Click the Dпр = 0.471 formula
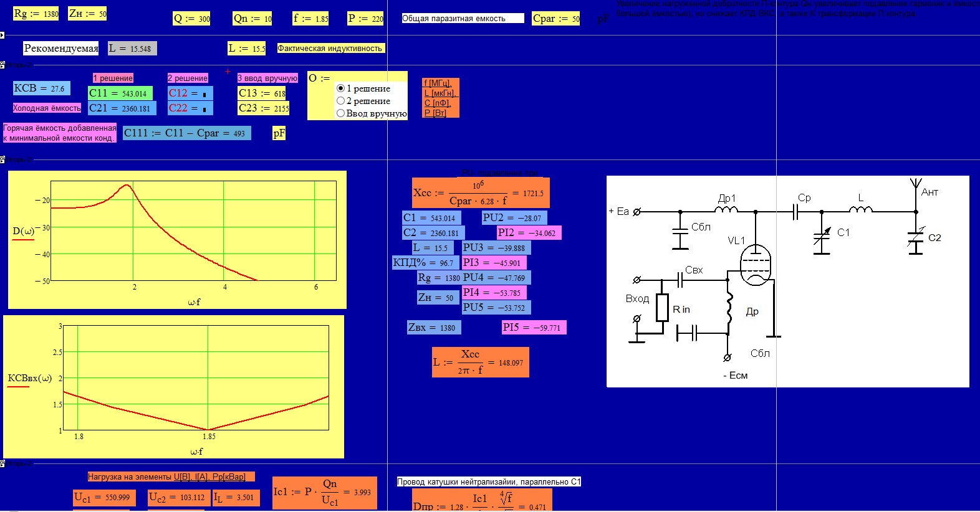The width and height of the screenshot is (980, 512). pos(482,501)
